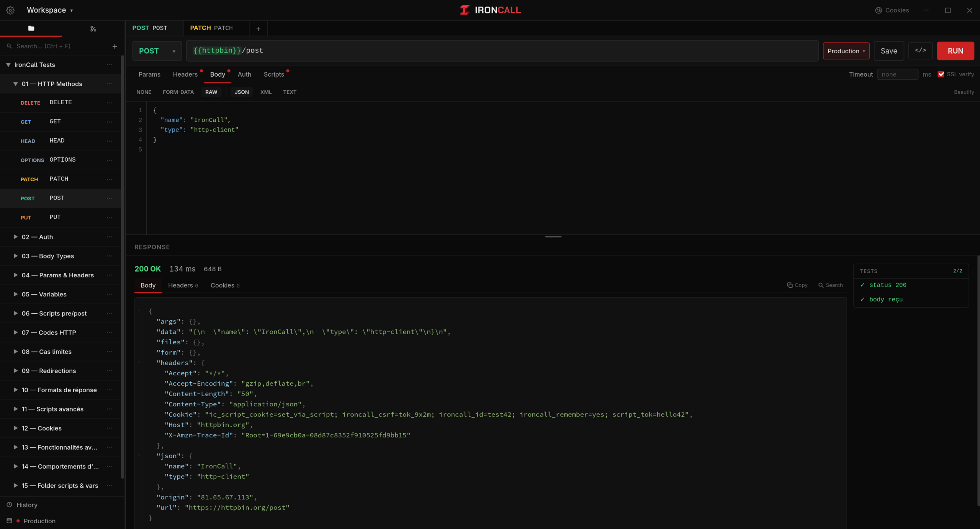Open options menu for HEAD request
The image size is (980, 529).
pos(110,141)
